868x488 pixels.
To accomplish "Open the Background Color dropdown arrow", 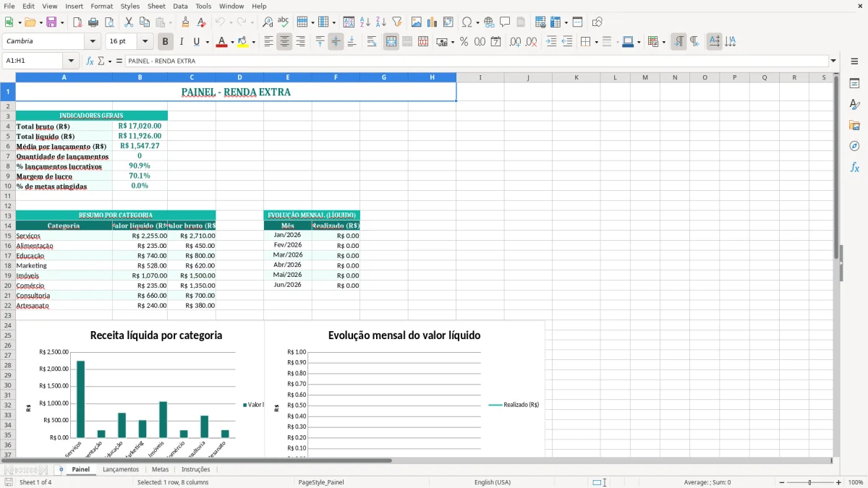I will [x=253, y=42].
